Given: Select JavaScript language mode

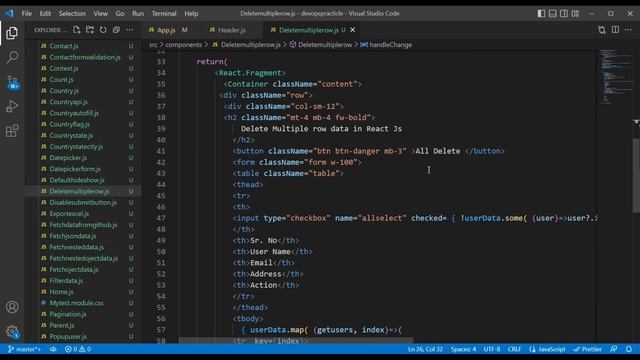Looking at the screenshot, I should click(547, 349).
